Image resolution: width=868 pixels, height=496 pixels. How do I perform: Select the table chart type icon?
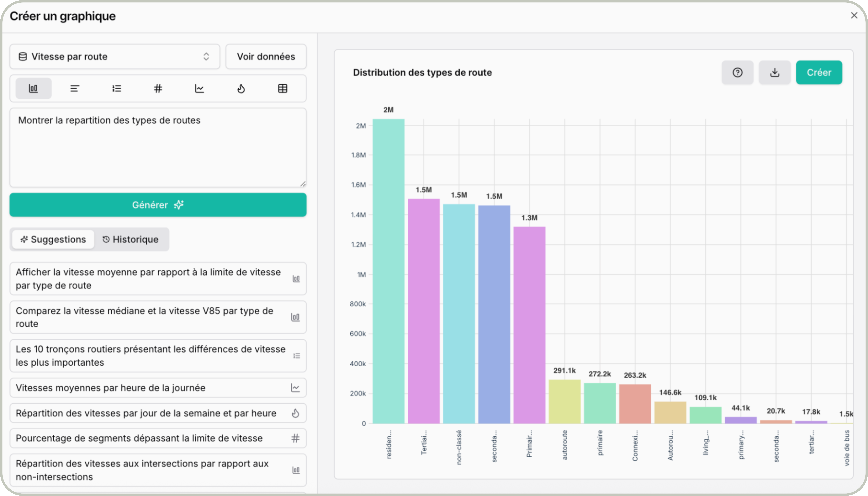pyautogui.click(x=282, y=89)
